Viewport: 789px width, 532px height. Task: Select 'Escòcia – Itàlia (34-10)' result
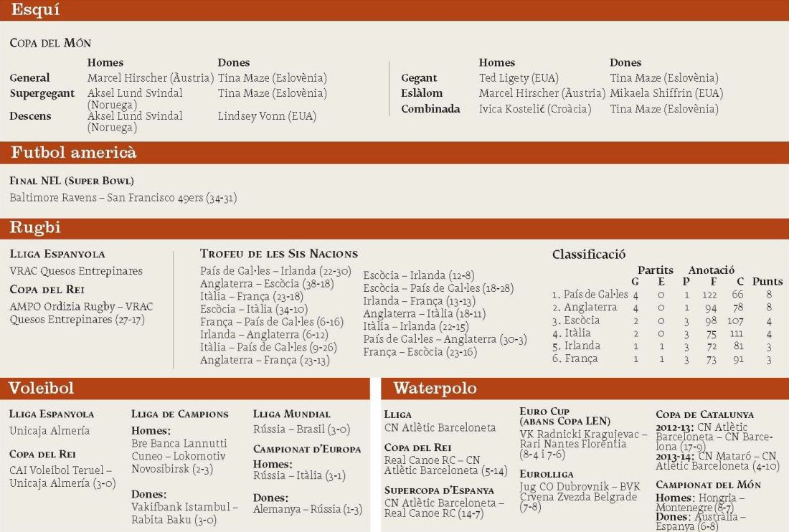(x=254, y=309)
